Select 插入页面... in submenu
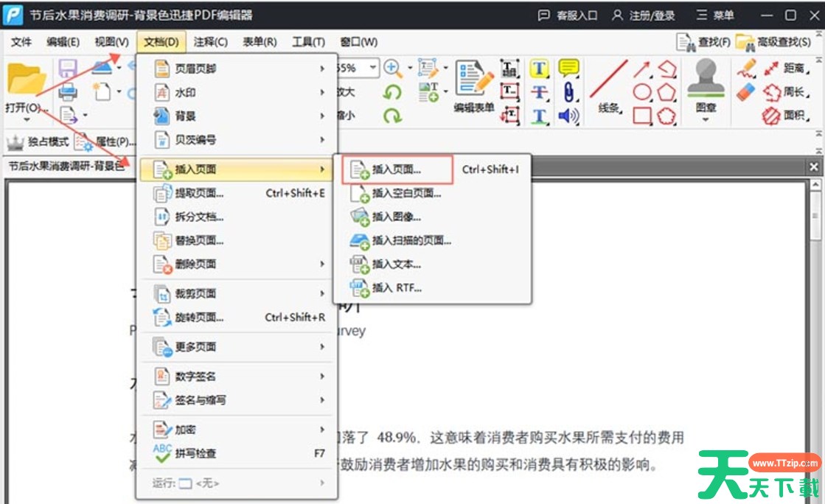825x504 pixels. click(x=432, y=169)
